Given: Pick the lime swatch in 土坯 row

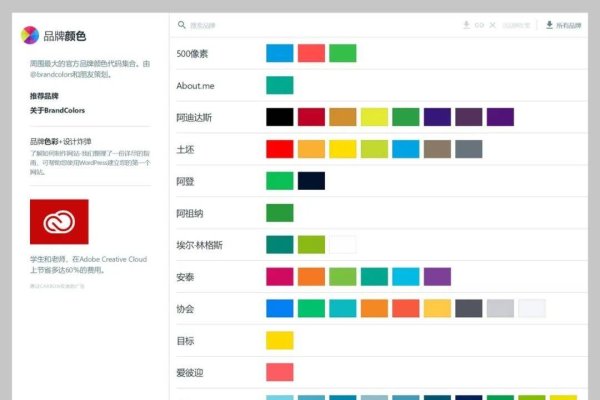Looking at the screenshot, I should [374, 149].
